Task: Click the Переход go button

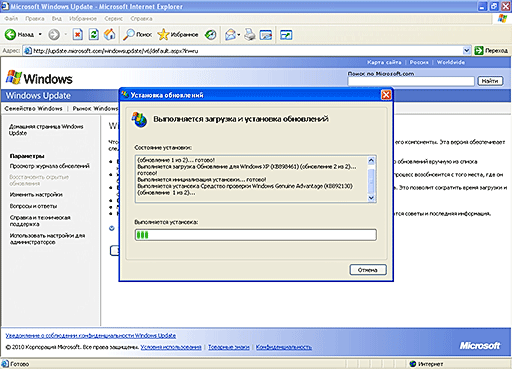Action: (491, 51)
